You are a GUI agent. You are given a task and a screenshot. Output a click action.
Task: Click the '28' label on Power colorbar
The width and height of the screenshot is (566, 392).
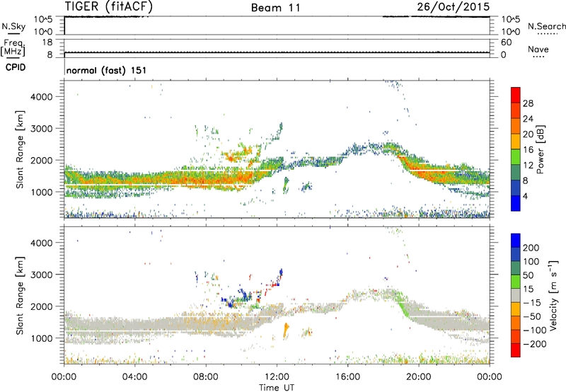pyautogui.click(x=528, y=103)
